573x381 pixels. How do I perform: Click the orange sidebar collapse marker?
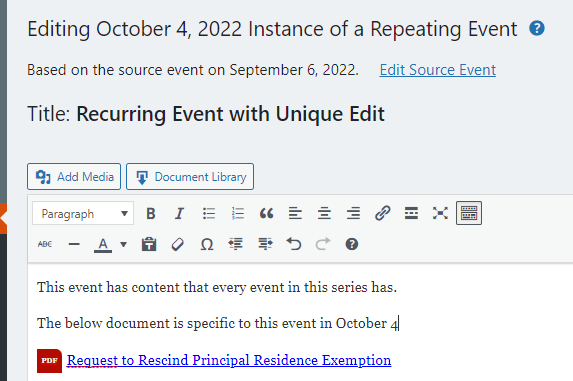(4, 218)
